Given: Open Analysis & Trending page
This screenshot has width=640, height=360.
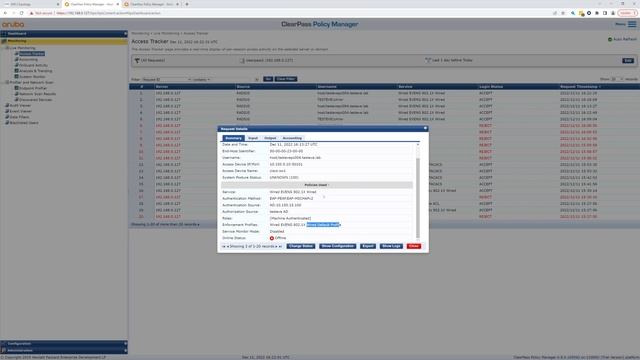Looking at the screenshot, I should click(x=36, y=71).
